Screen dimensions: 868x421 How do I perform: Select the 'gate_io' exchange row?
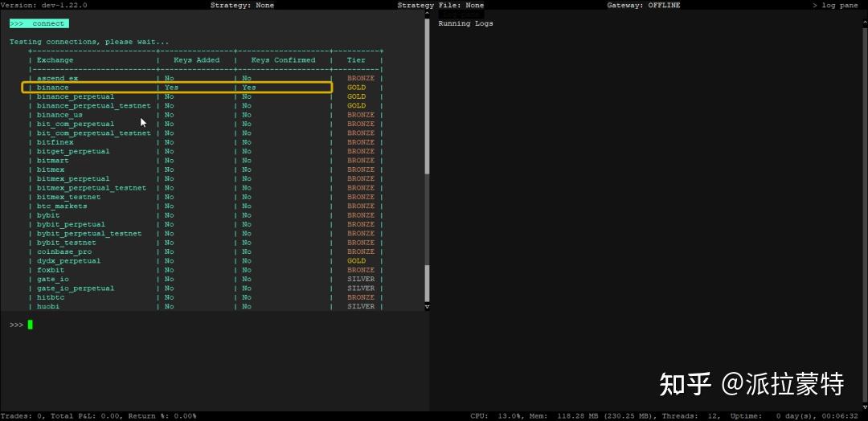tap(206, 280)
